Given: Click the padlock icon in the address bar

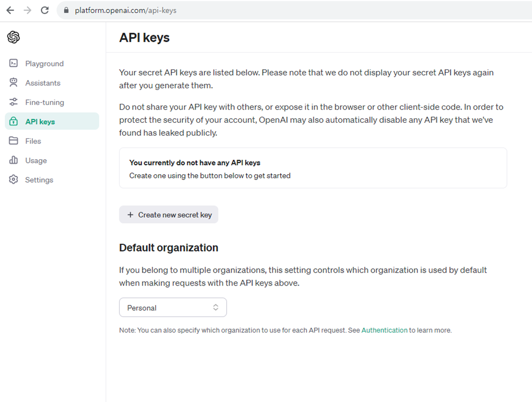Looking at the screenshot, I should coord(66,10).
